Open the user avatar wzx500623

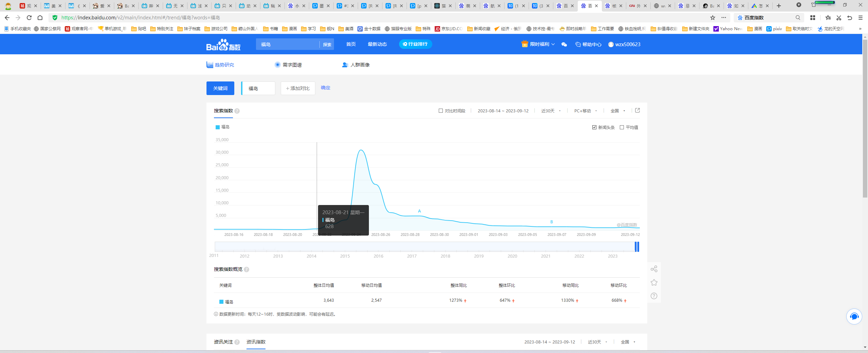click(x=611, y=44)
